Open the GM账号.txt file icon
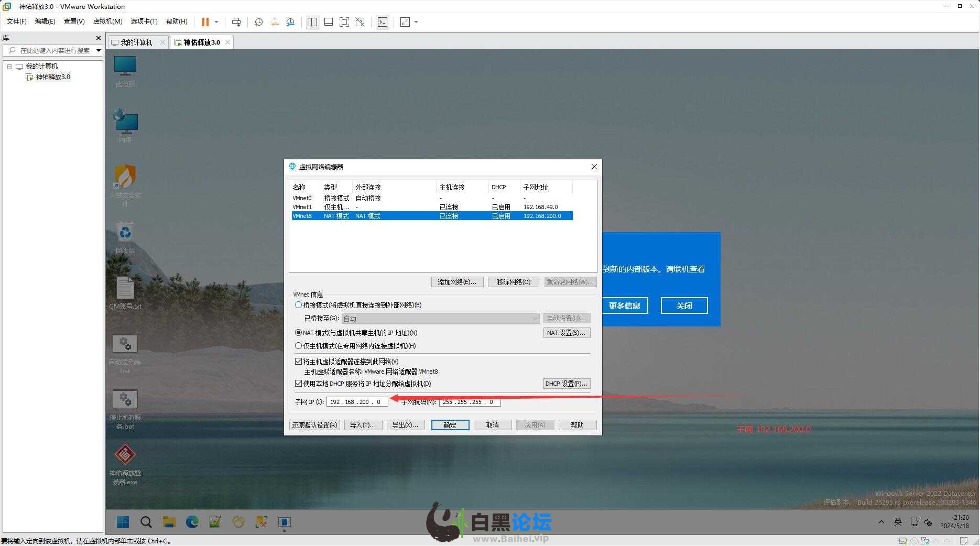This screenshot has height=546, width=980. pos(125,293)
